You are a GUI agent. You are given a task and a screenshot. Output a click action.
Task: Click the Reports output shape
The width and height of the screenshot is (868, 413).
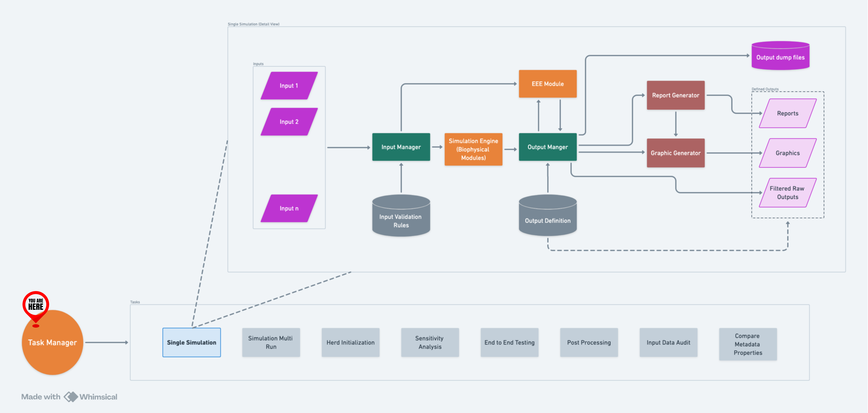(x=788, y=113)
